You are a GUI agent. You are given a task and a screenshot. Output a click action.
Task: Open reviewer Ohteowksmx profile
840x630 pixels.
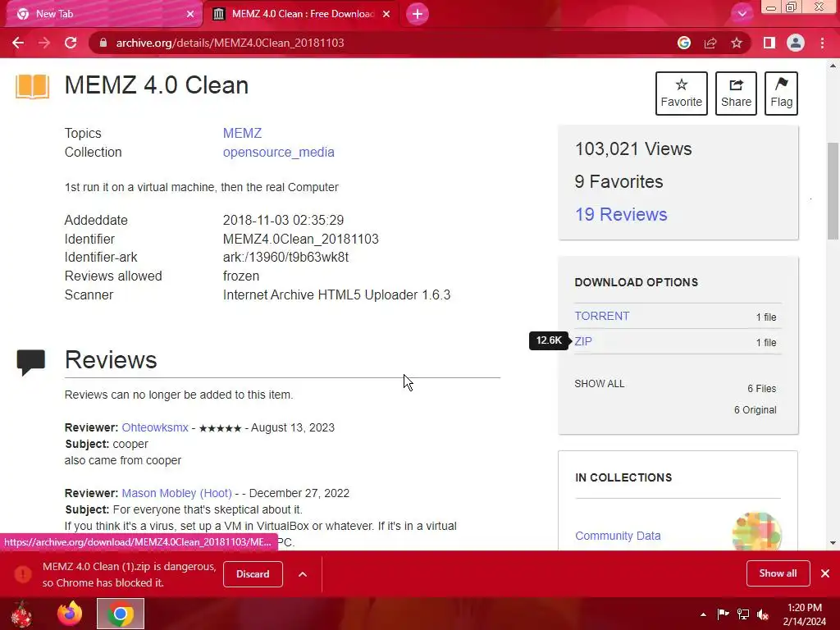155,427
